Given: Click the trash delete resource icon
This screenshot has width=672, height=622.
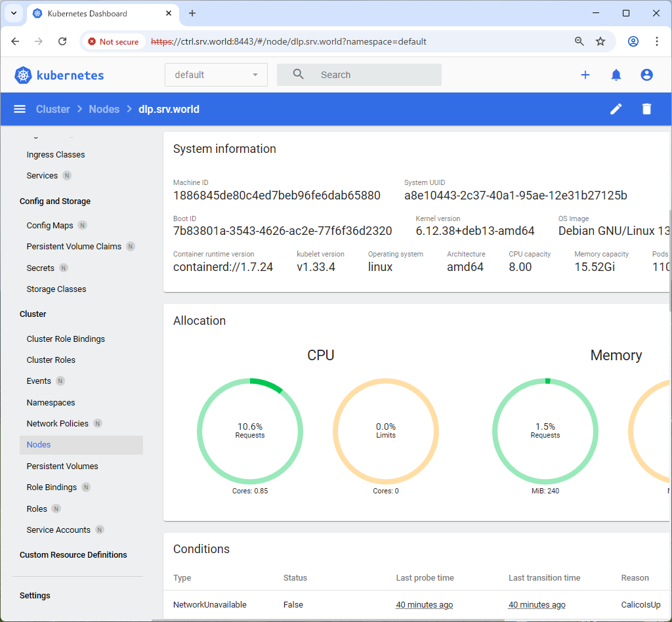Looking at the screenshot, I should 646,109.
